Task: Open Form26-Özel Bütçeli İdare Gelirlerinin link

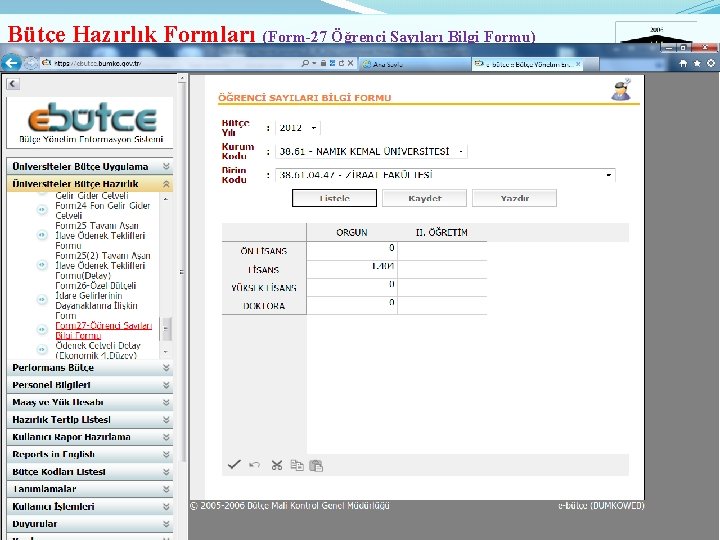Action: [96, 300]
